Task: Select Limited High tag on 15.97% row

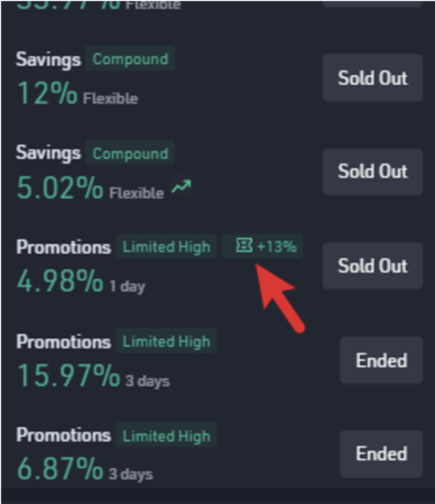Action: 166,341
